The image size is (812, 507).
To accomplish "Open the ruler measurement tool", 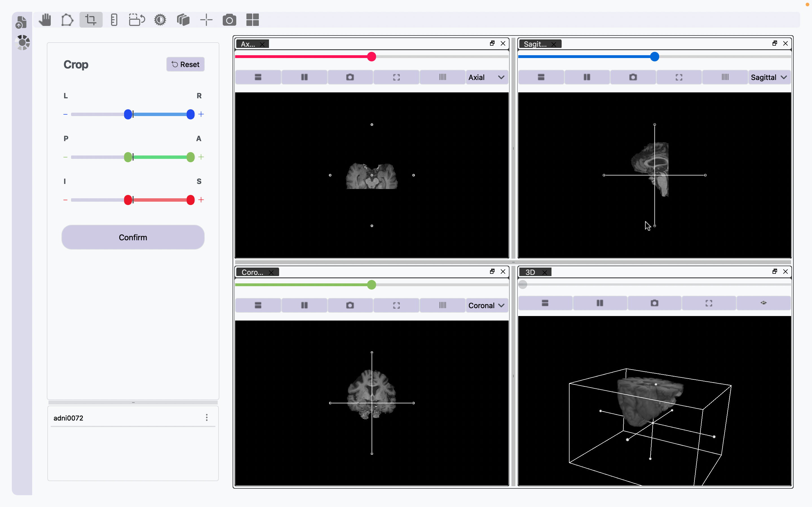I will click(114, 20).
